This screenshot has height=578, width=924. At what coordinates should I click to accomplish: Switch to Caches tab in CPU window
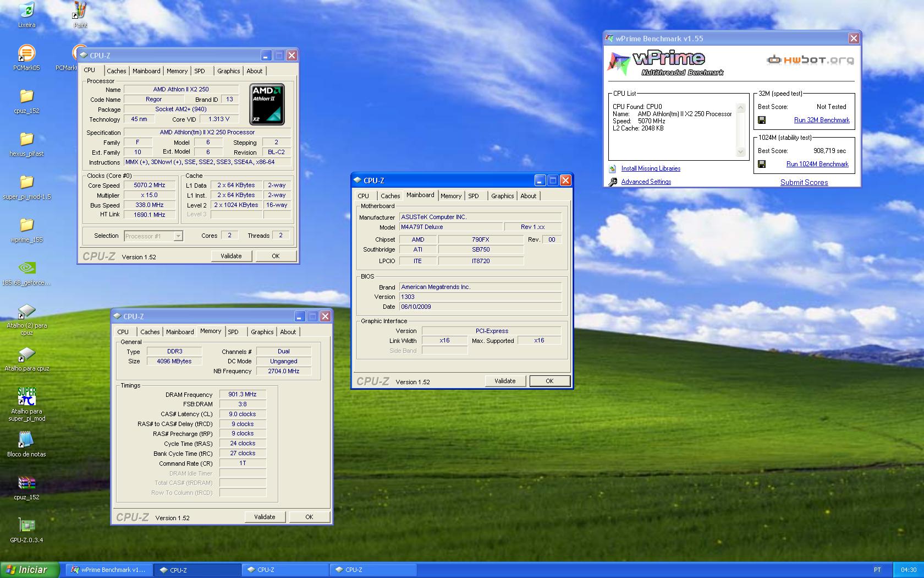[x=116, y=71]
